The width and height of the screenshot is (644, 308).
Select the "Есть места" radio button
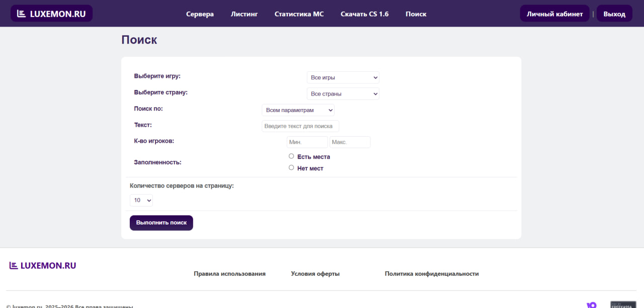tap(291, 156)
